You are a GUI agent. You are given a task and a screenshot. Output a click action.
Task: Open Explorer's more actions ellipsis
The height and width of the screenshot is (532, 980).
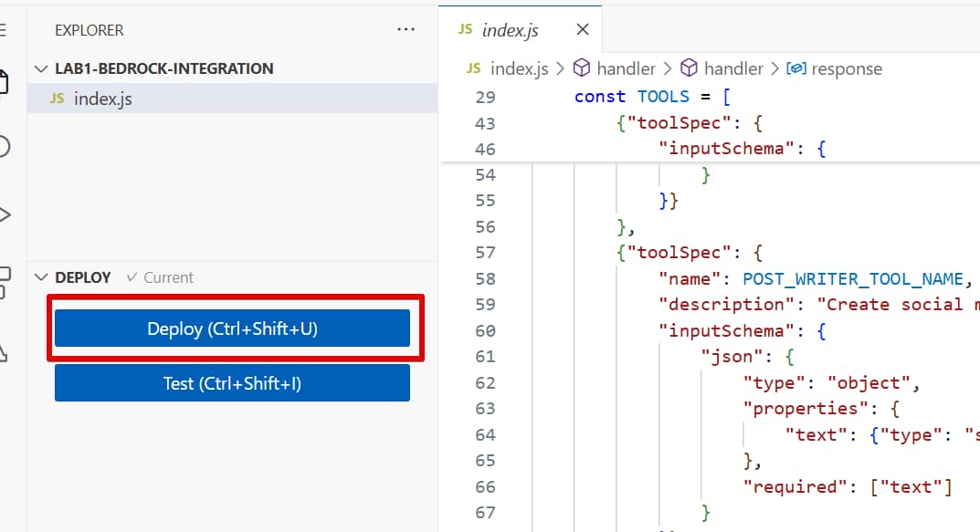406,30
